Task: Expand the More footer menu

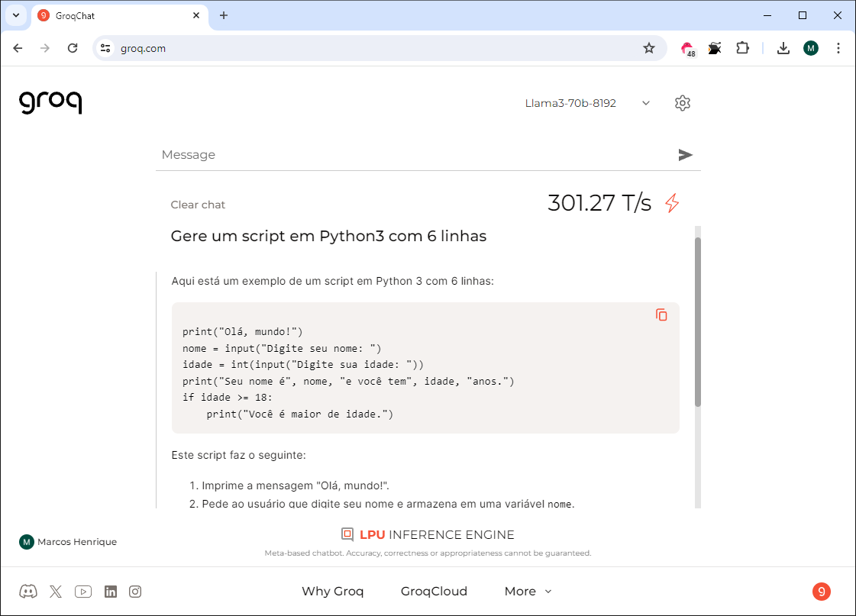Action: [528, 592]
